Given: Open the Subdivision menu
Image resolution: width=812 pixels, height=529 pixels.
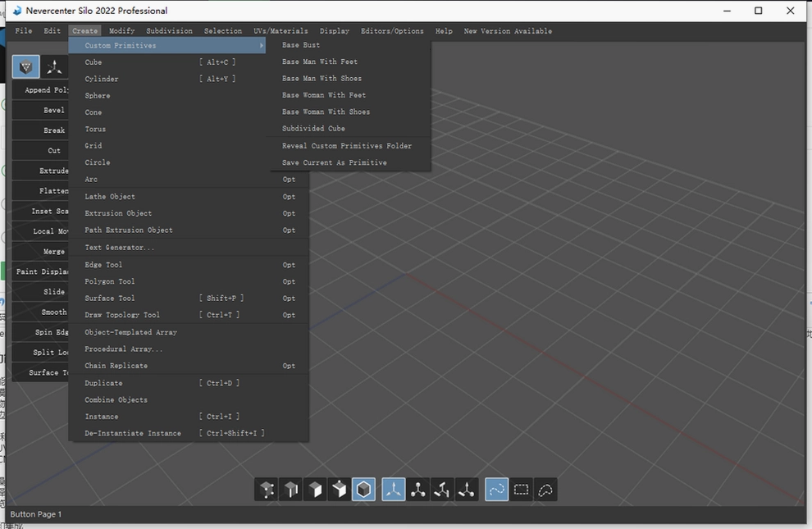Looking at the screenshot, I should [169, 31].
